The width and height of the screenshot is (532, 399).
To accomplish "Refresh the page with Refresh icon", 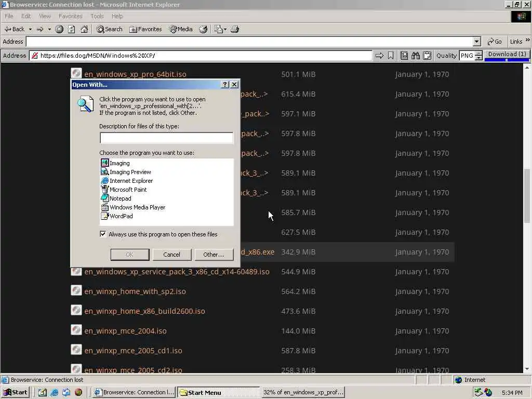I will [x=72, y=29].
